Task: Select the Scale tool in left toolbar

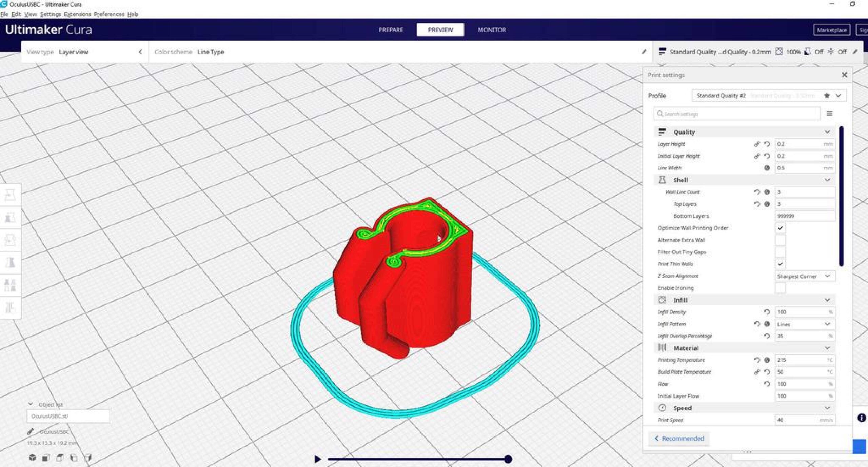Action: (10, 217)
